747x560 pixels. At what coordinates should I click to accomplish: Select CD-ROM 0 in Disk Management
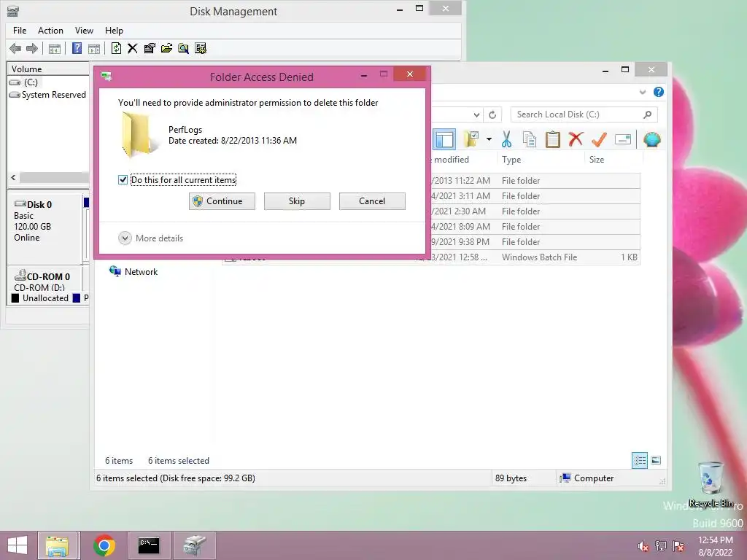45,281
